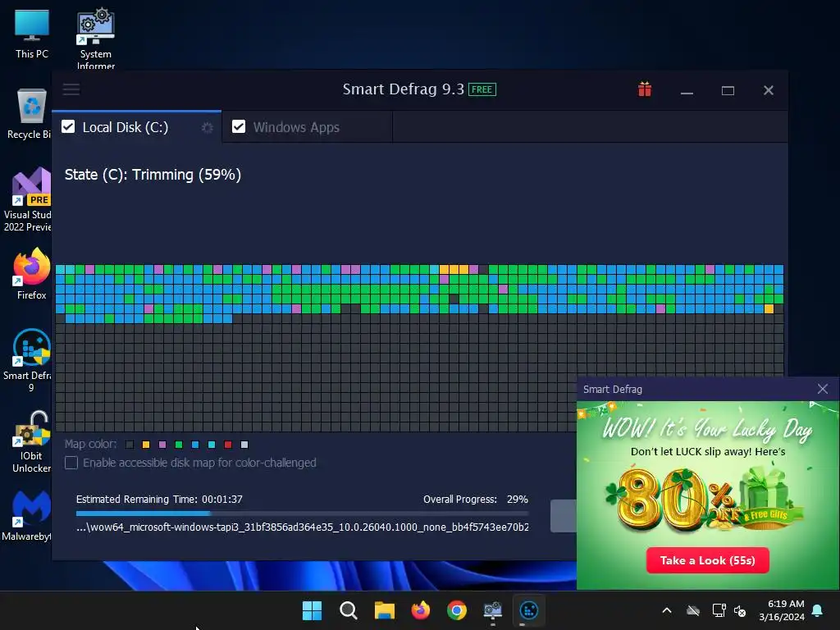Image resolution: width=840 pixels, height=630 pixels.
Task: Click Smart Defrag taskbar icon
Action: [x=529, y=610]
